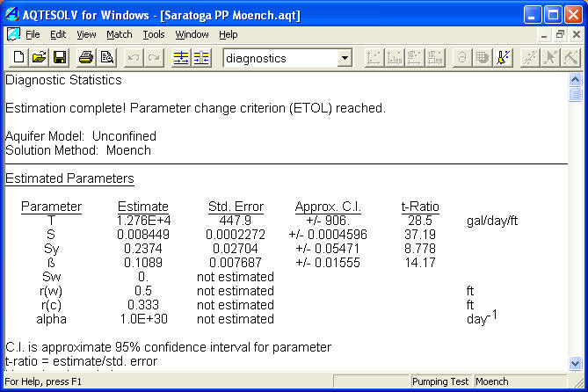Click the grayed grid globe toolbar icon
The width and height of the screenshot is (588, 392).
point(483,58)
